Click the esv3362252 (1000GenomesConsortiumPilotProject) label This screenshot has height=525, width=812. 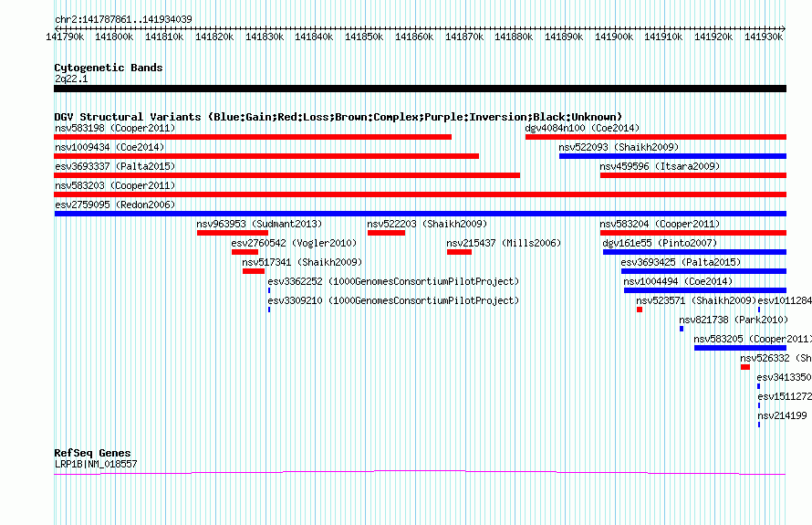(x=393, y=281)
